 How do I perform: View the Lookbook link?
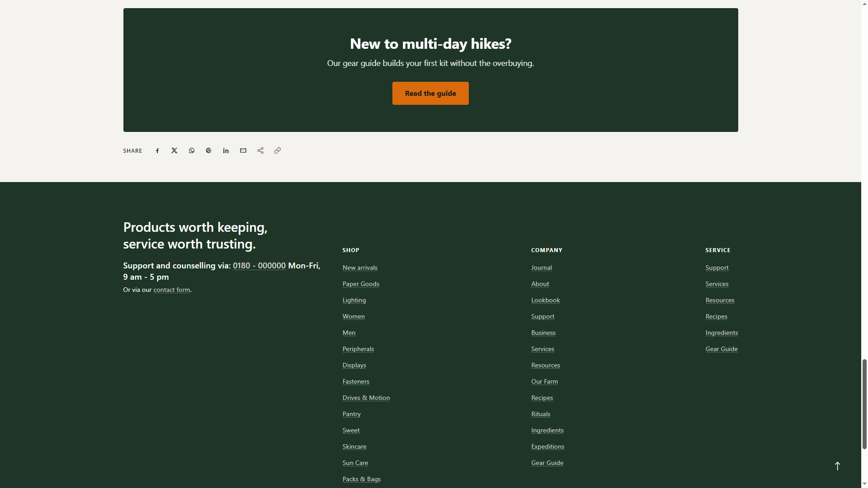(546, 300)
